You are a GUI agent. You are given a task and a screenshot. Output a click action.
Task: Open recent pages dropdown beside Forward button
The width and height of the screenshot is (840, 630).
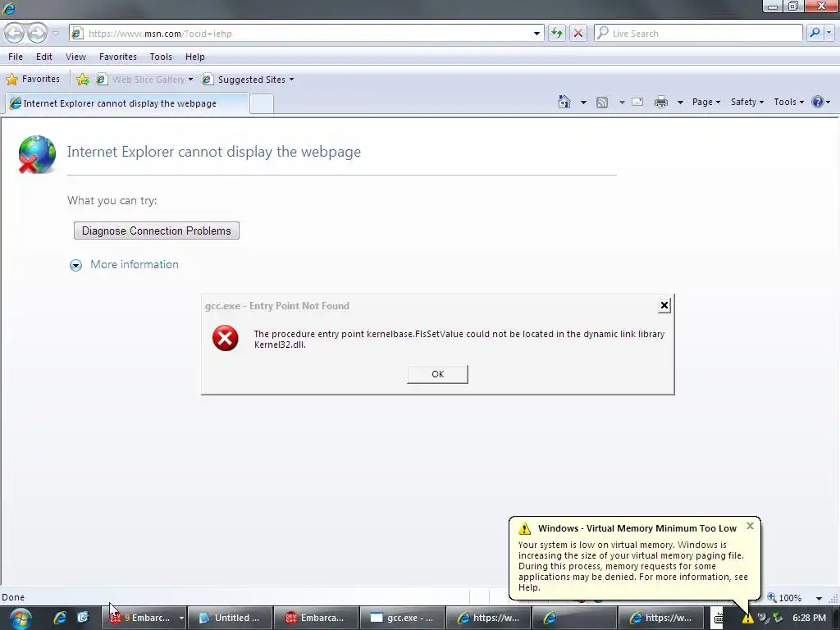tap(55, 34)
